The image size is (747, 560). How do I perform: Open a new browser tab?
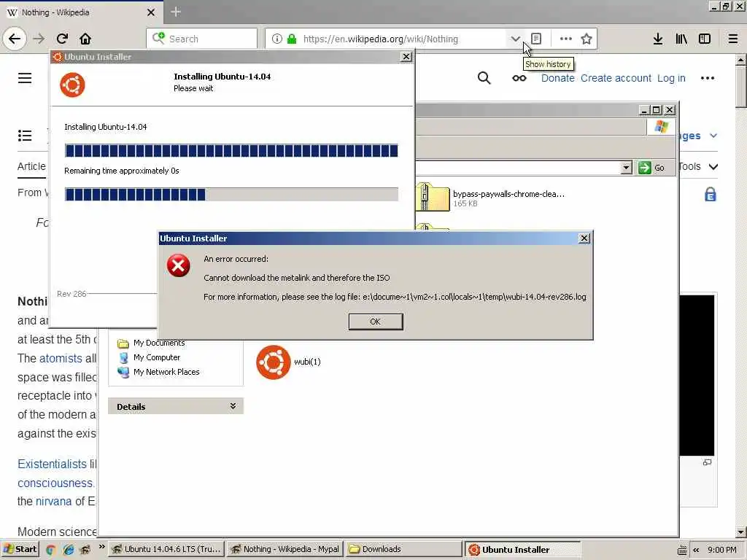click(x=175, y=12)
